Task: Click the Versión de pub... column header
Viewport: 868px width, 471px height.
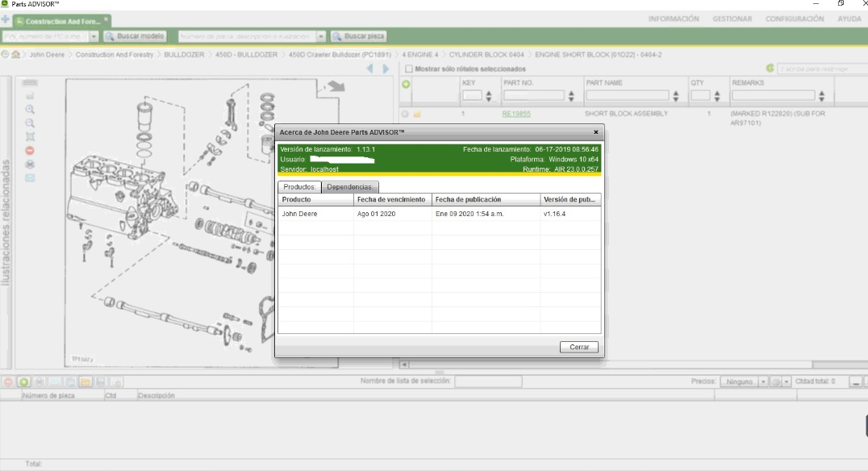Action: [x=570, y=199]
